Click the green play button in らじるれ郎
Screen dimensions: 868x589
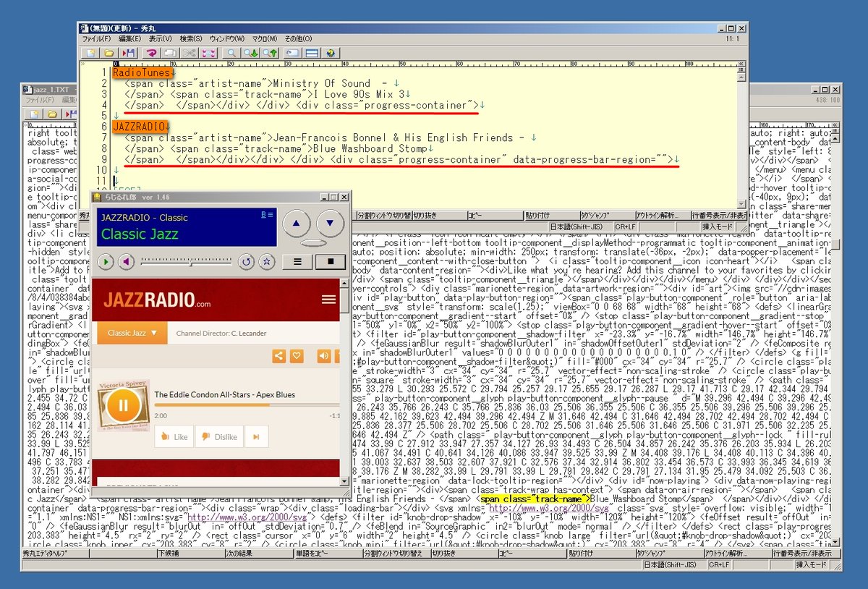coord(106,261)
